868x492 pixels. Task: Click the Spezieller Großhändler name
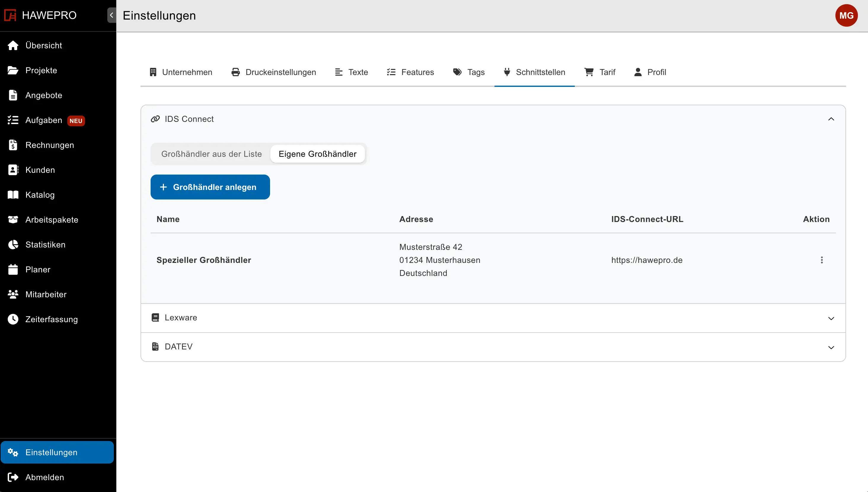[x=204, y=260]
